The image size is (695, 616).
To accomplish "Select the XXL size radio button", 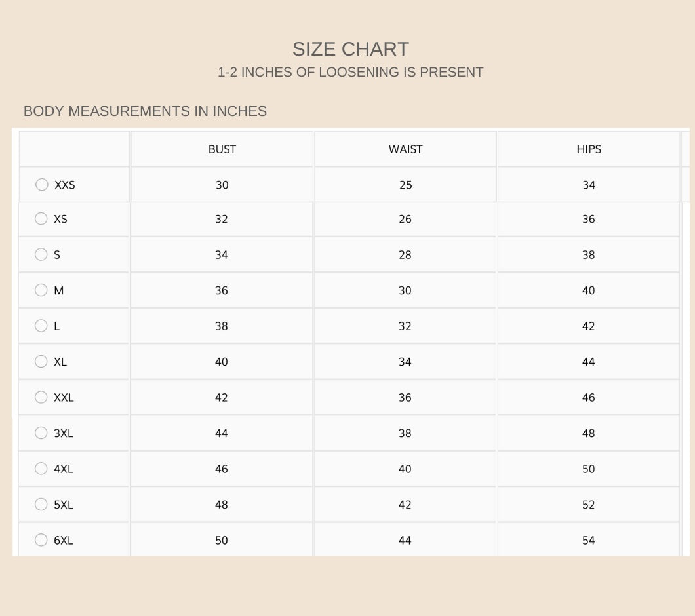I will coord(41,397).
